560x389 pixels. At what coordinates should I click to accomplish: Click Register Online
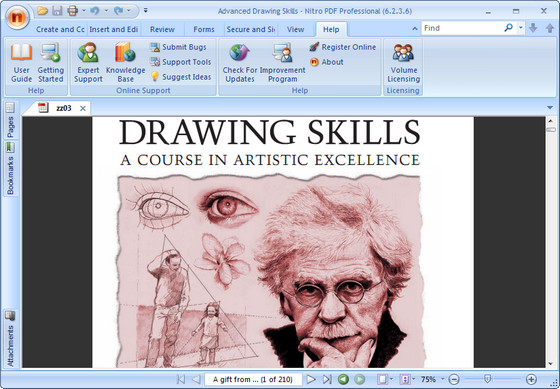(343, 47)
